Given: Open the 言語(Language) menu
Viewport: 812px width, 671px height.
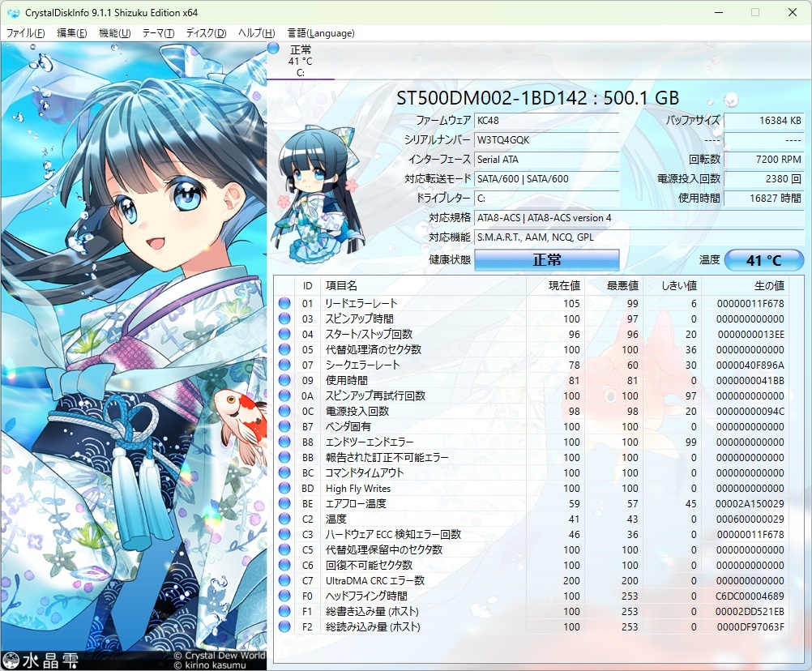Looking at the screenshot, I should tap(321, 33).
